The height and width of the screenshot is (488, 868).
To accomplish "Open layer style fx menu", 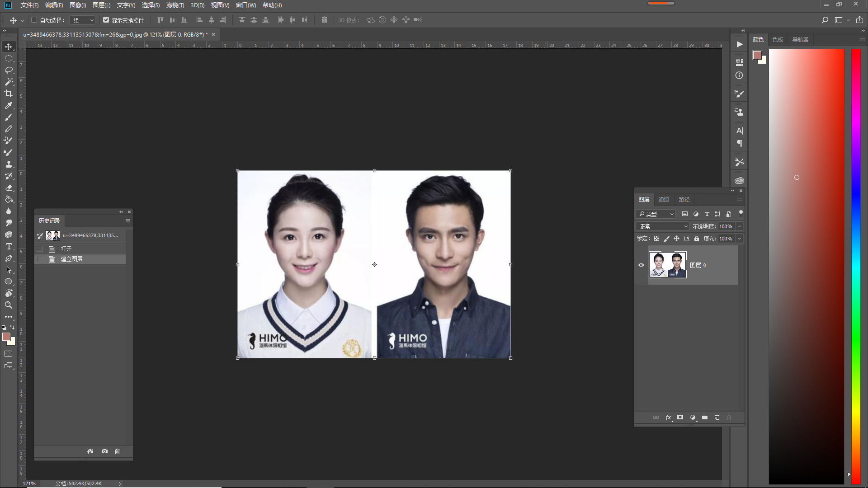I will 668,418.
